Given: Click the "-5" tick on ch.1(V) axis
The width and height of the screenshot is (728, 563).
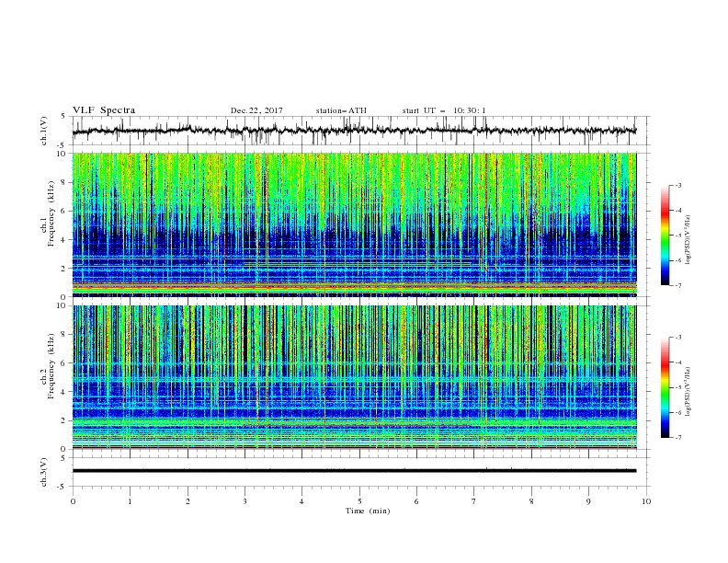Looking at the screenshot, I should pos(63,145).
